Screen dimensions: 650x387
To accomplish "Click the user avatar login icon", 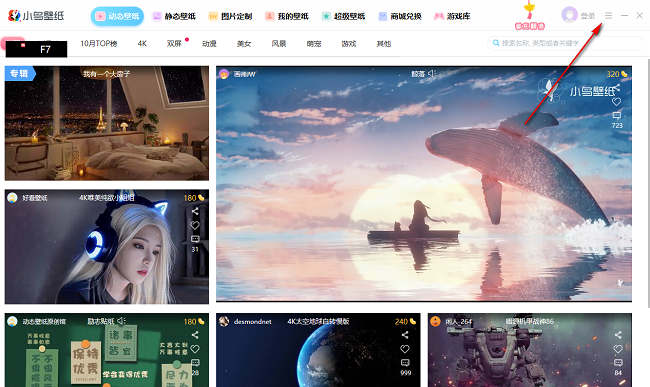I will [x=569, y=15].
